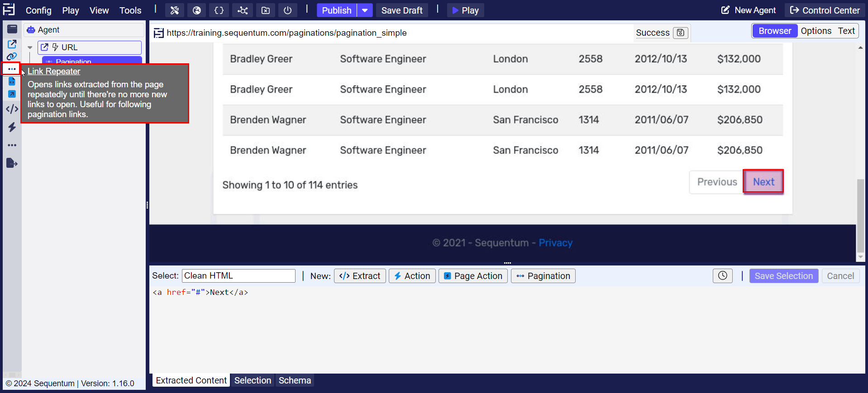Click the clock icon beside Save Selection

coord(722,276)
